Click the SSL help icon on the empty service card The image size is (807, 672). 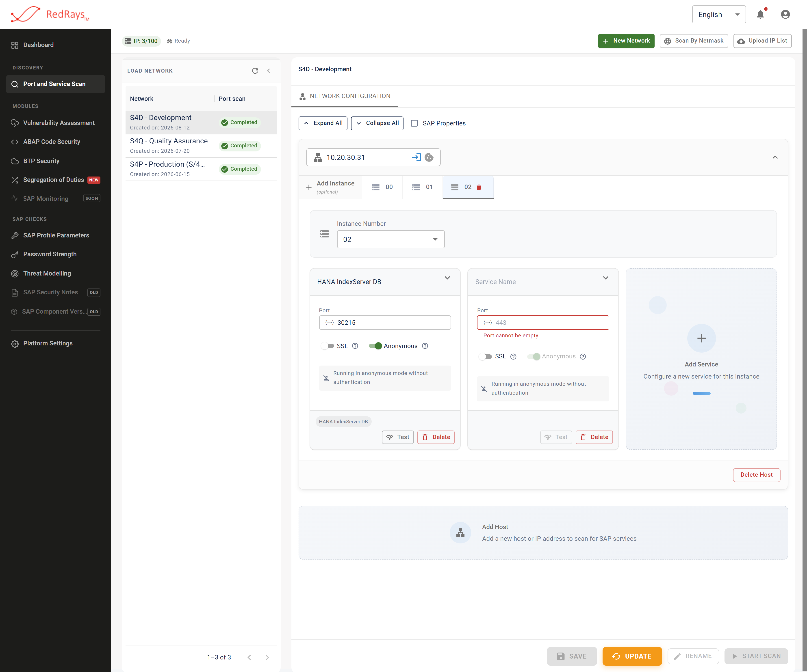513,356
